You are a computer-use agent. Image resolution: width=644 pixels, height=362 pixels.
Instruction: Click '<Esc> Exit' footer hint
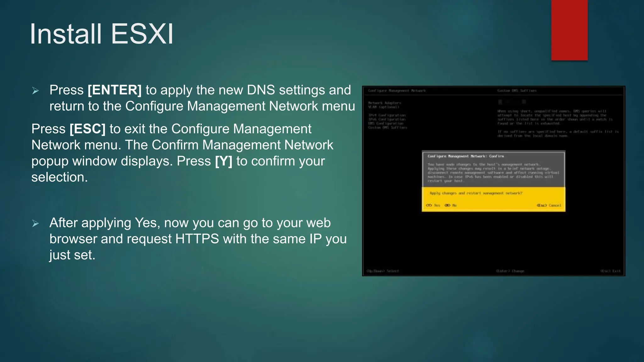[x=610, y=271]
